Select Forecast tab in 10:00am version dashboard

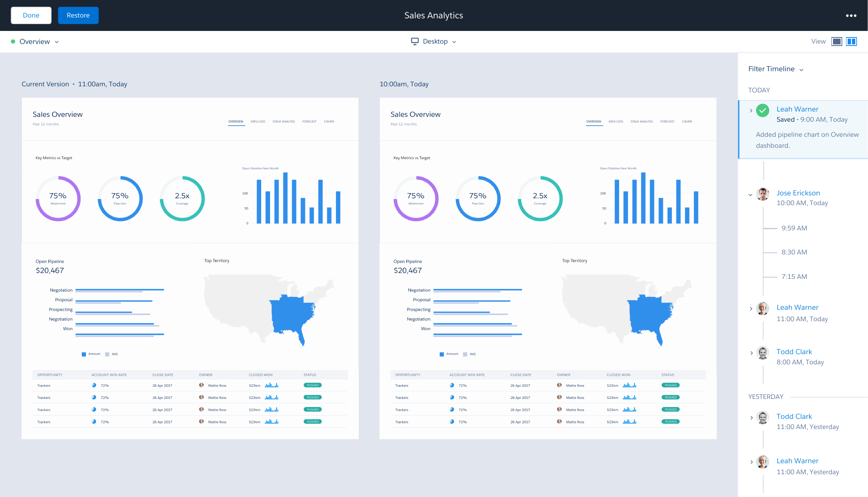667,122
